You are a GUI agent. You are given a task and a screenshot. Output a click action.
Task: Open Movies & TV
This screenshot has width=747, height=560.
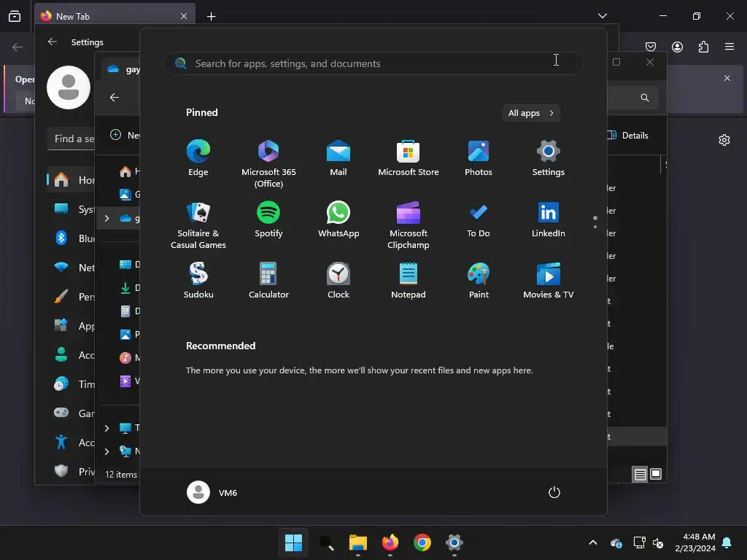(549, 281)
